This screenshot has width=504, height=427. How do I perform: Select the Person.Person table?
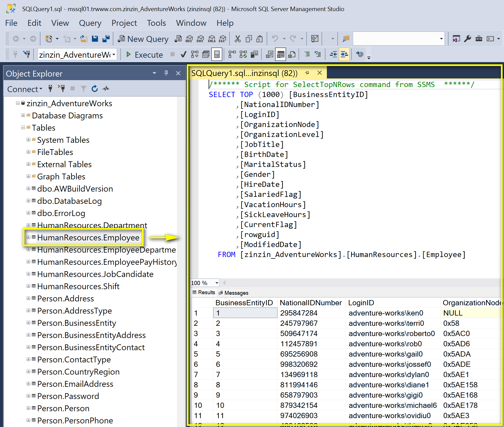63,408
